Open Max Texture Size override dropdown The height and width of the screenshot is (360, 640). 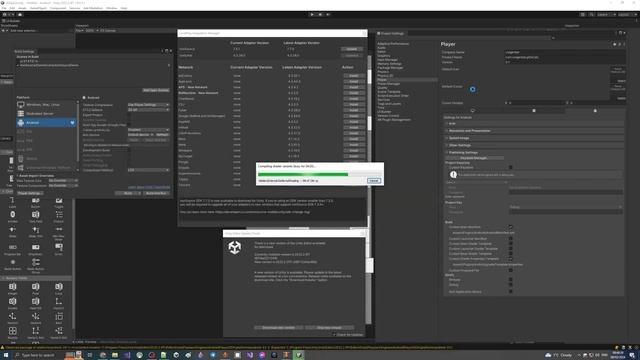(63, 180)
